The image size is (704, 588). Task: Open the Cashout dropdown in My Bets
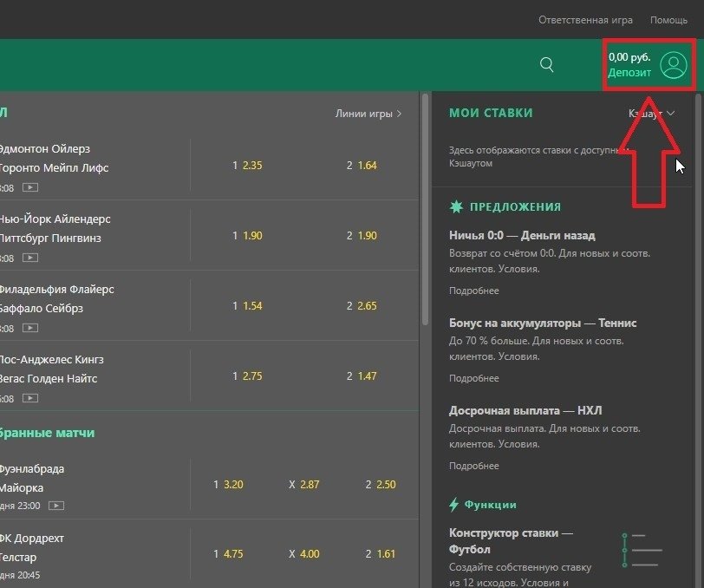(650, 114)
